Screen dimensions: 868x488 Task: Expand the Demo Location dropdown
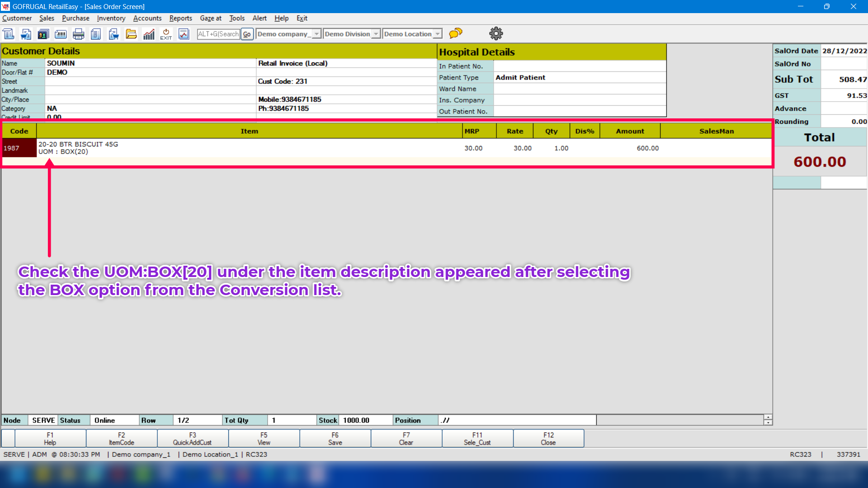437,34
